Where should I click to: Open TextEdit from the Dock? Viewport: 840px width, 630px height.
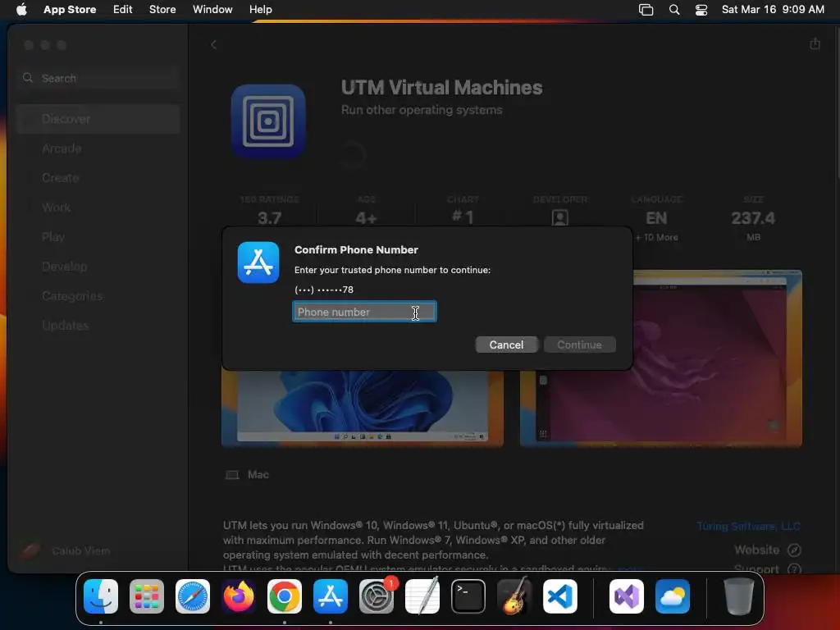point(422,596)
